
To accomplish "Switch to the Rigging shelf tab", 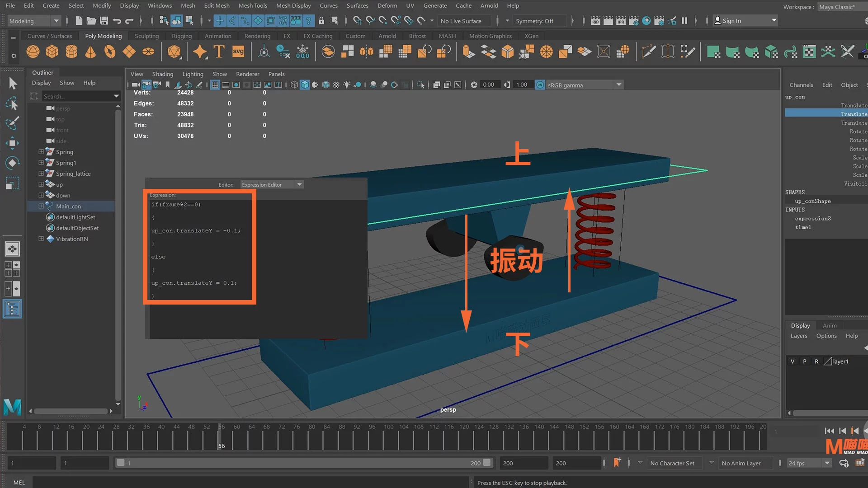I will click(182, 36).
